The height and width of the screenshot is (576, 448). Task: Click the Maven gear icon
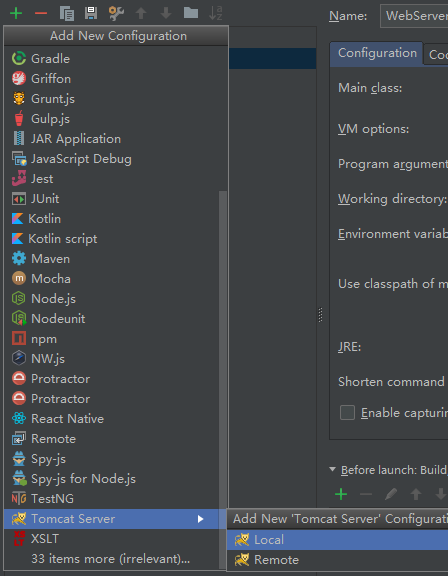(x=19, y=259)
